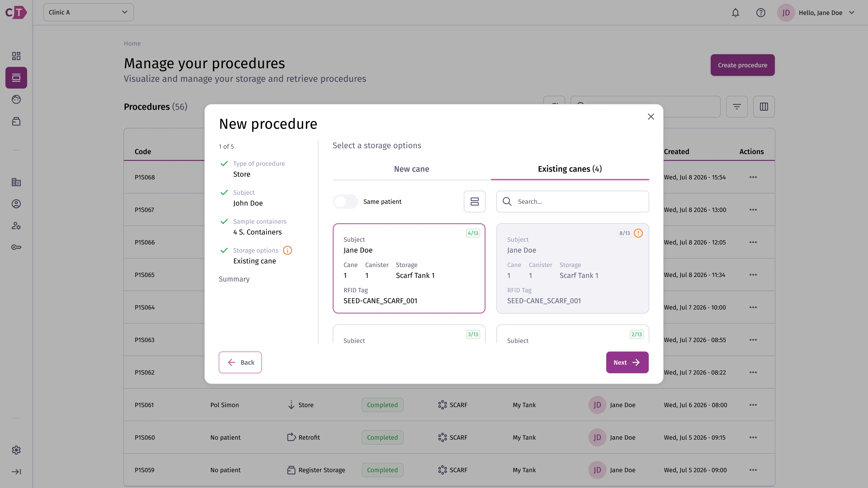Open the user management gear icon in sidebar
The width and height of the screenshot is (868, 488).
pyautogui.click(x=16, y=226)
